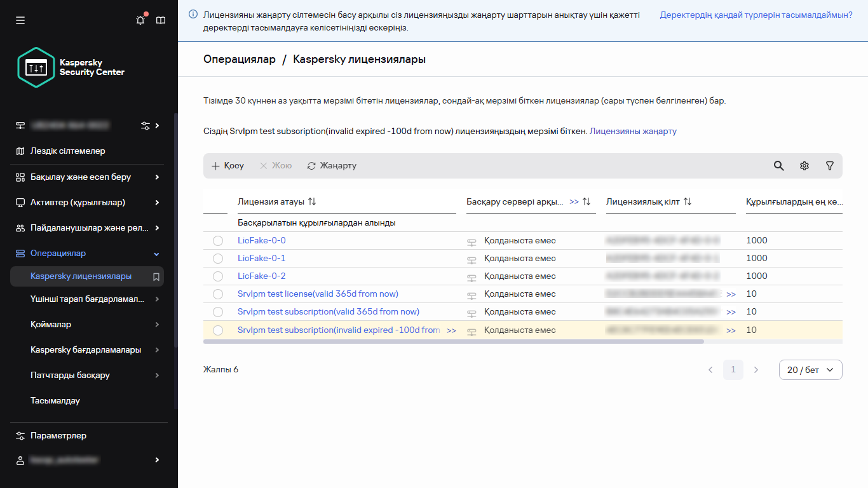Open the documentation book icon
Viewport: 868px width, 488px height.
[x=161, y=20]
